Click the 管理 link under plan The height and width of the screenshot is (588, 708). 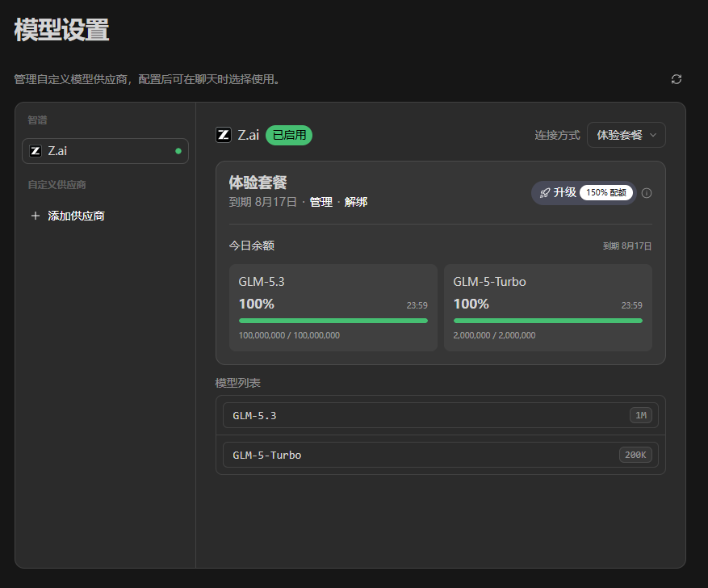pyautogui.click(x=321, y=202)
